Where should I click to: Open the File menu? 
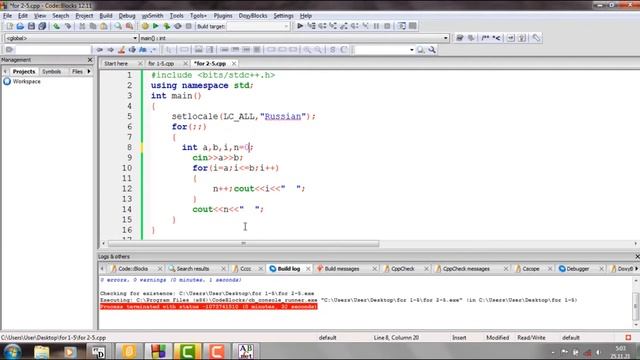[7, 16]
